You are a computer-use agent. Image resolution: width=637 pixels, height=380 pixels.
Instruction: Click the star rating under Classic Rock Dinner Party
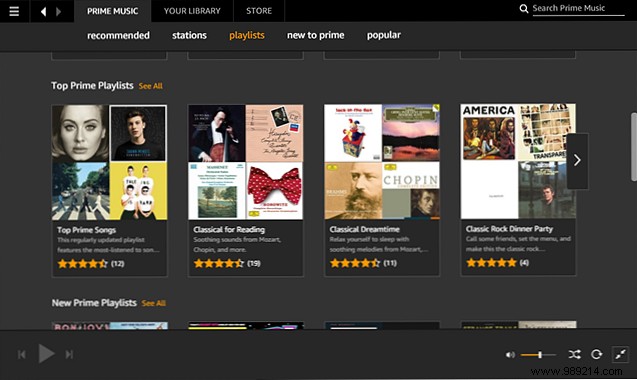(491, 263)
